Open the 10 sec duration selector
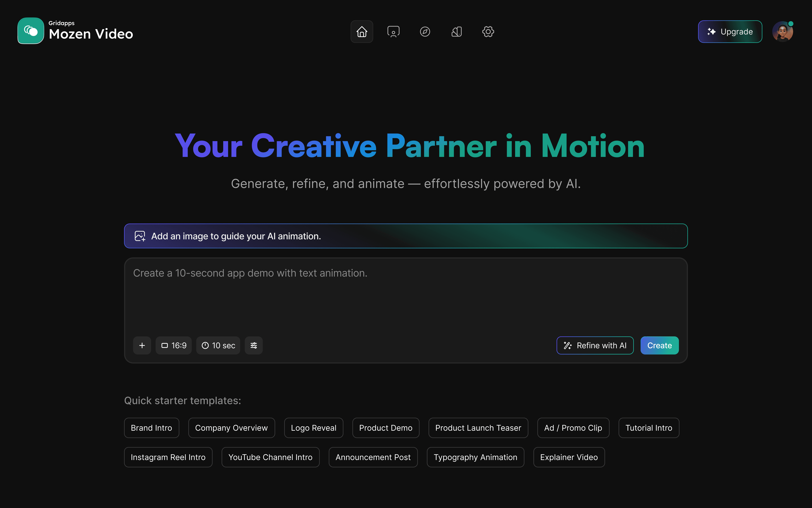The height and width of the screenshot is (508, 812). [x=218, y=345]
